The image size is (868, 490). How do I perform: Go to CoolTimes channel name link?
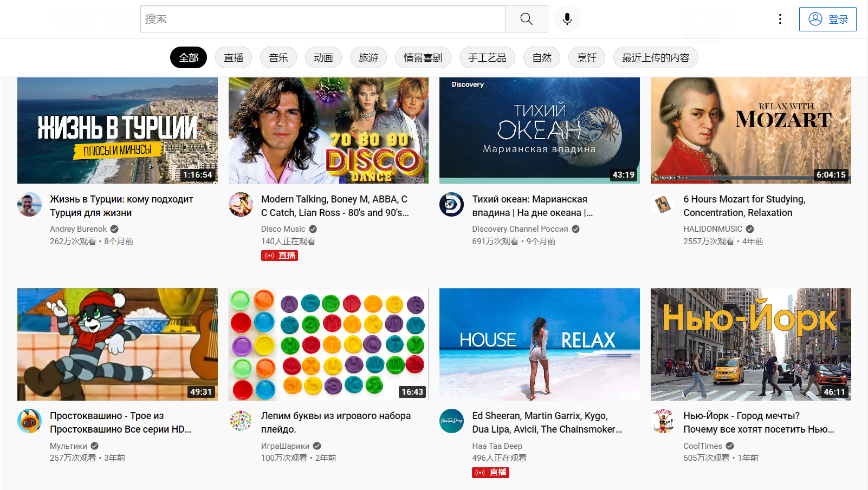point(703,446)
